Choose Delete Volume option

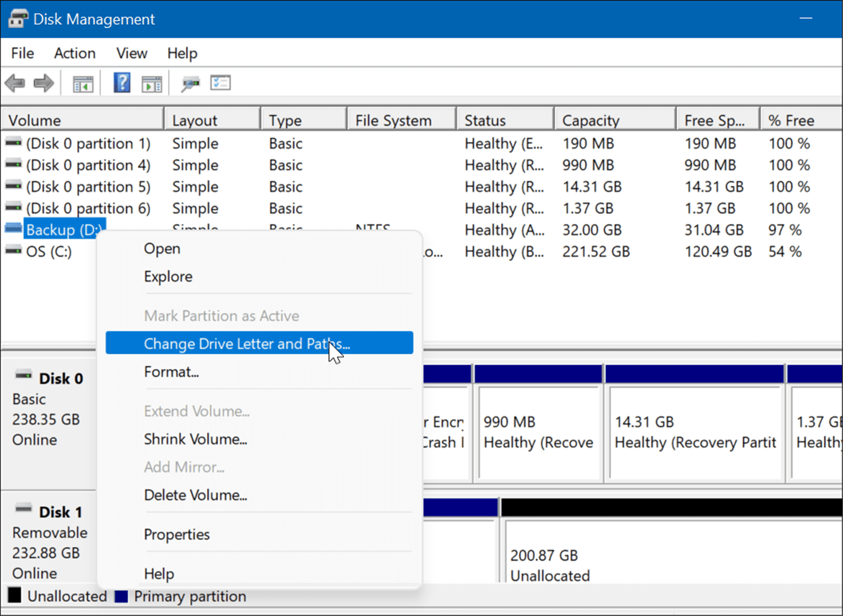click(195, 495)
